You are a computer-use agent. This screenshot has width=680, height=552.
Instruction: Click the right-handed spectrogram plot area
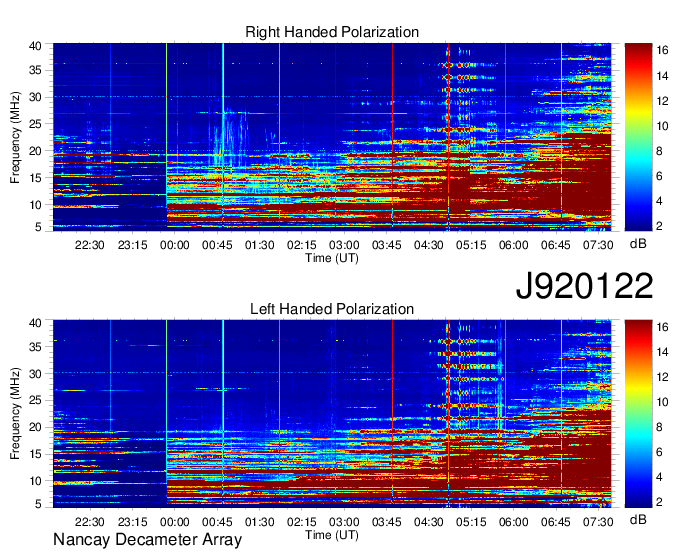(x=332, y=137)
